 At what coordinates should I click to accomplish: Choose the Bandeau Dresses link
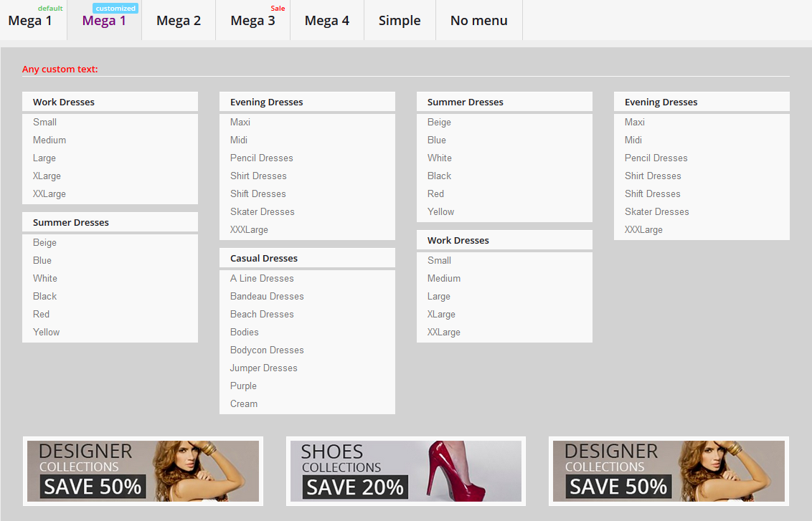tap(268, 297)
